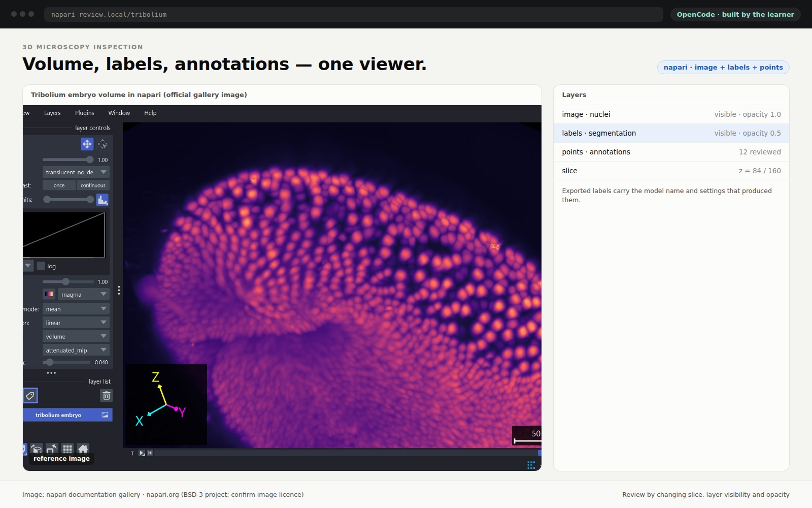The image size is (812, 508).
Task: Reset view with the home icon
Action: 83,449
